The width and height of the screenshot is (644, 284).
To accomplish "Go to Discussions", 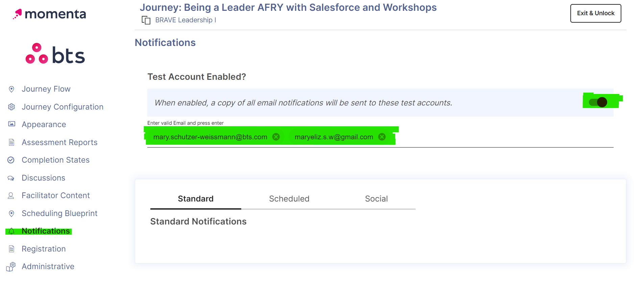I will tap(43, 178).
